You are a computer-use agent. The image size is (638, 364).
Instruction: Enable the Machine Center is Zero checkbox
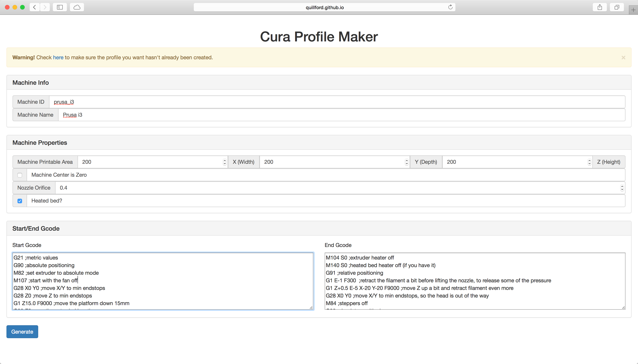click(x=20, y=175)
